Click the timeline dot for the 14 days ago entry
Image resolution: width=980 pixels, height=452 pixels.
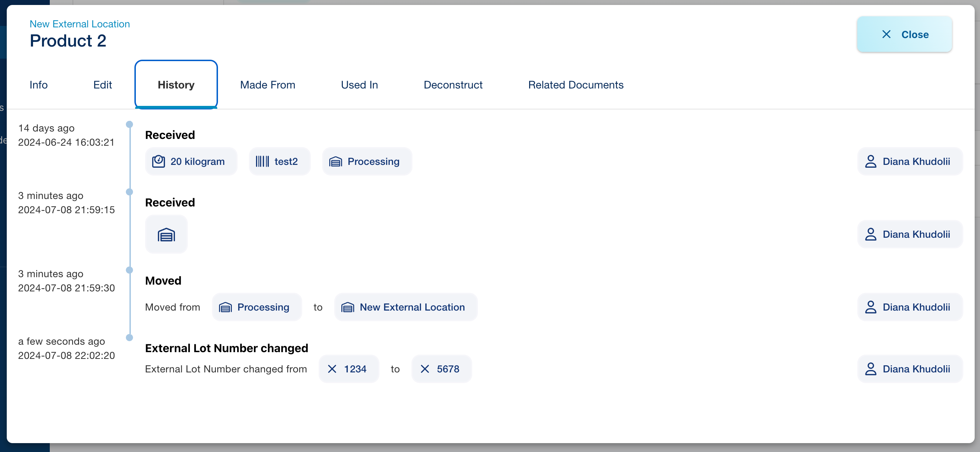point(129,124)
